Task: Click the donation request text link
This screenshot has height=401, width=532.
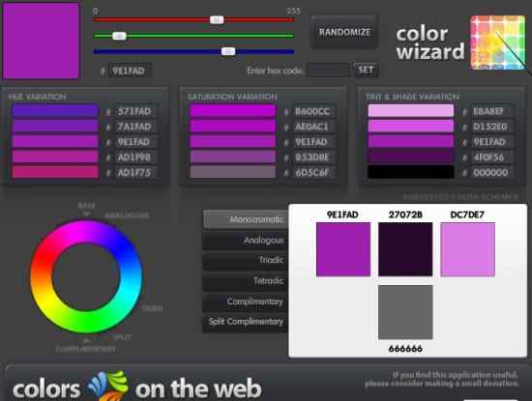Action: tap(442, 380)
